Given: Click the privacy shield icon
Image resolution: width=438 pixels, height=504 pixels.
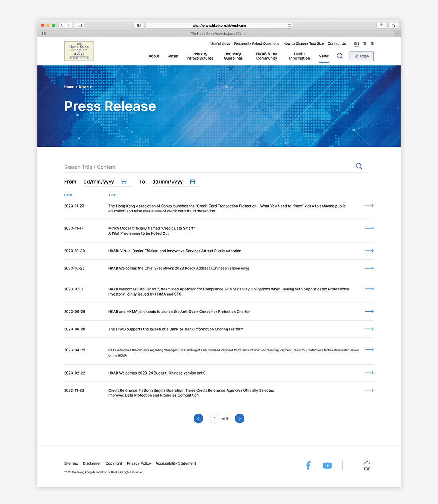Looking at the screenshot, I should pyautogui.click(x=139, y=25).
